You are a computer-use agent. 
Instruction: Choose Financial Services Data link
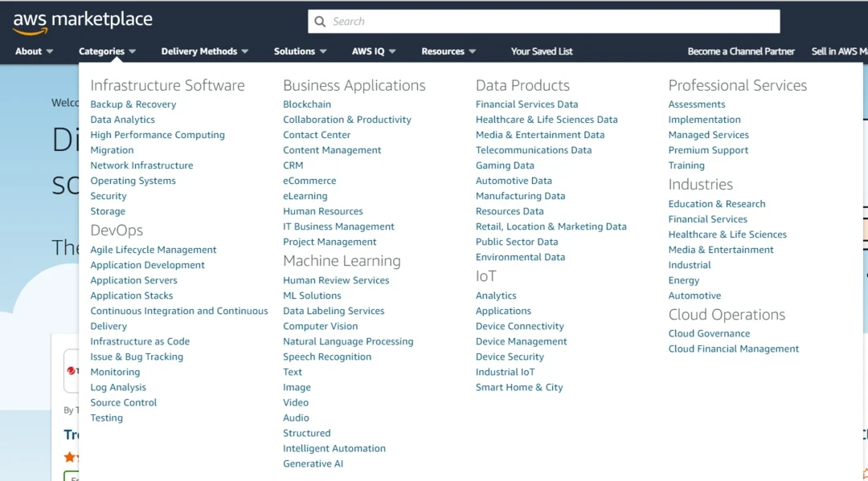[x=526, y=104]
